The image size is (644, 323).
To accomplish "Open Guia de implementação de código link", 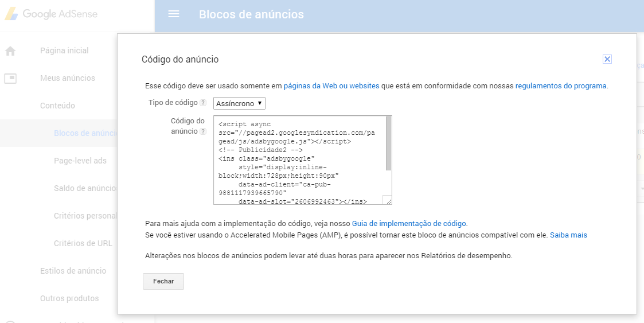I will click(409, 224).
